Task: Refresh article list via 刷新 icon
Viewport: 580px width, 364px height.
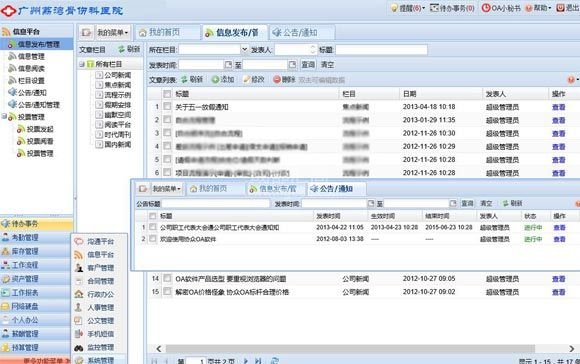Action: (184, 80)
